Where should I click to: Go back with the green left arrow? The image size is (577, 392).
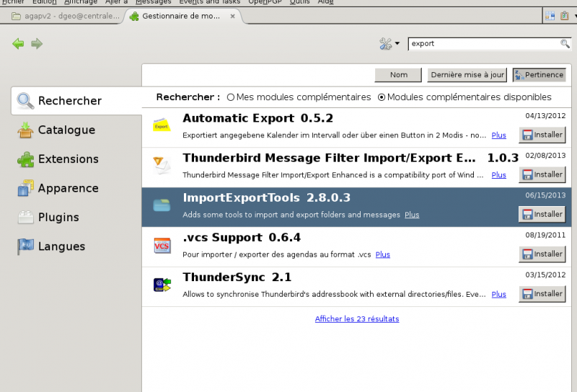click(18, 44)
